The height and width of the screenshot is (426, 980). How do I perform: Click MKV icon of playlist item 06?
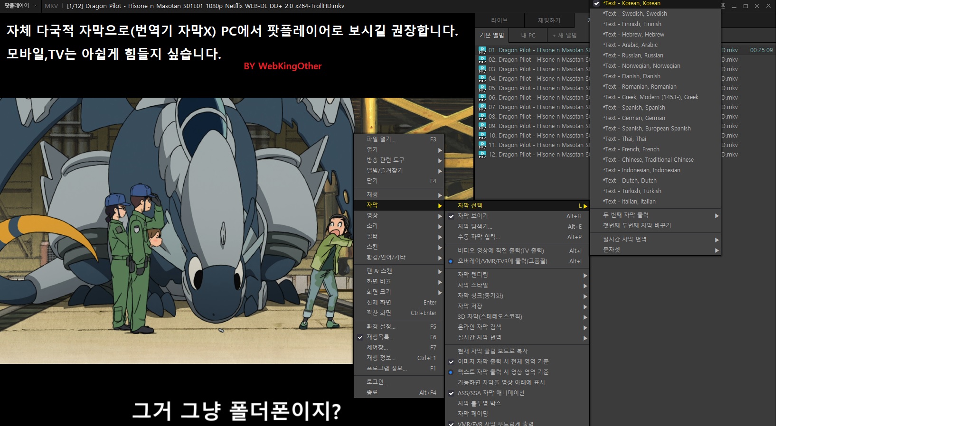coord(482,97)
